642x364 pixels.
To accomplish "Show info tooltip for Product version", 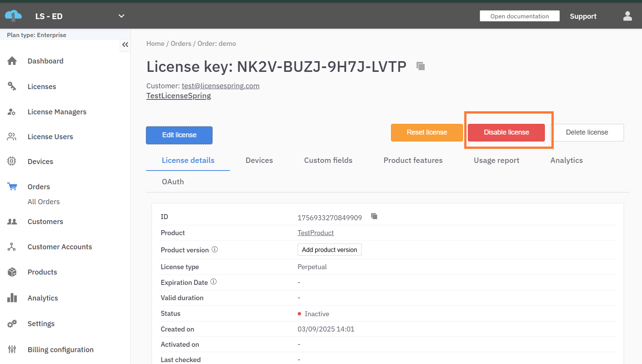I will point(215,249).
